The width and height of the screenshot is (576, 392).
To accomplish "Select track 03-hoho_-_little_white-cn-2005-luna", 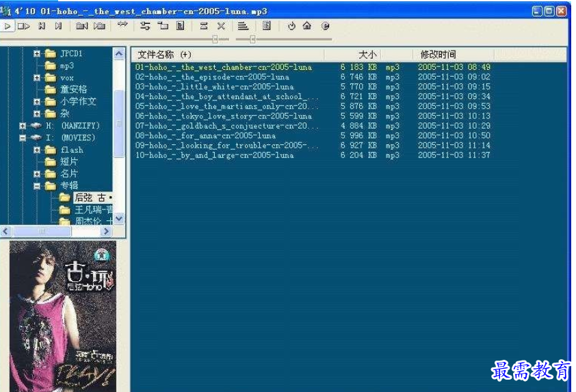I will click(x=215, y=87).
